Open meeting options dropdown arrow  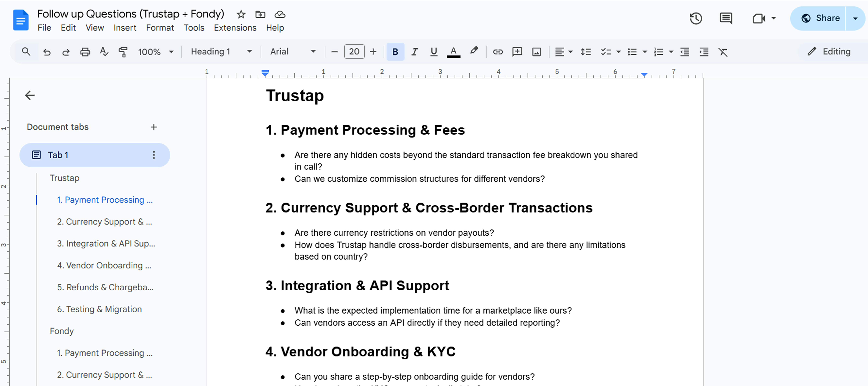tap(774, 18)
